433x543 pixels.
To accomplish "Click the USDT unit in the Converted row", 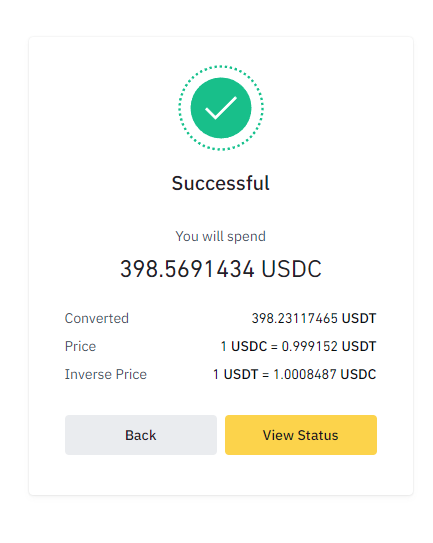I will (x=359, y=318).
